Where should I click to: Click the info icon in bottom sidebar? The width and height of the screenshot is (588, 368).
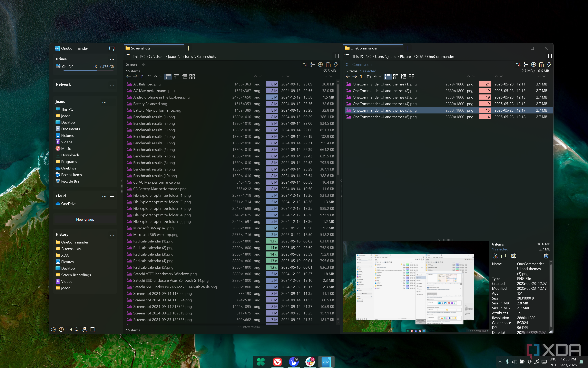point(61,329)
